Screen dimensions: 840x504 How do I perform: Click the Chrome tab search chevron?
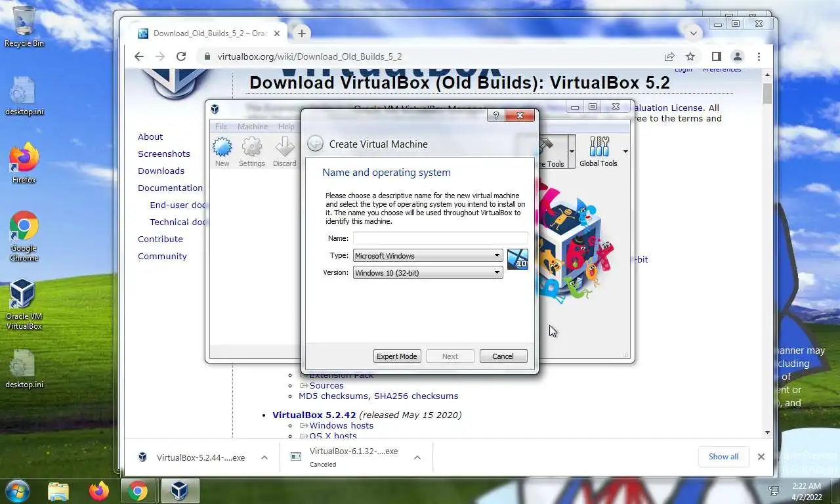coord(693,33)
